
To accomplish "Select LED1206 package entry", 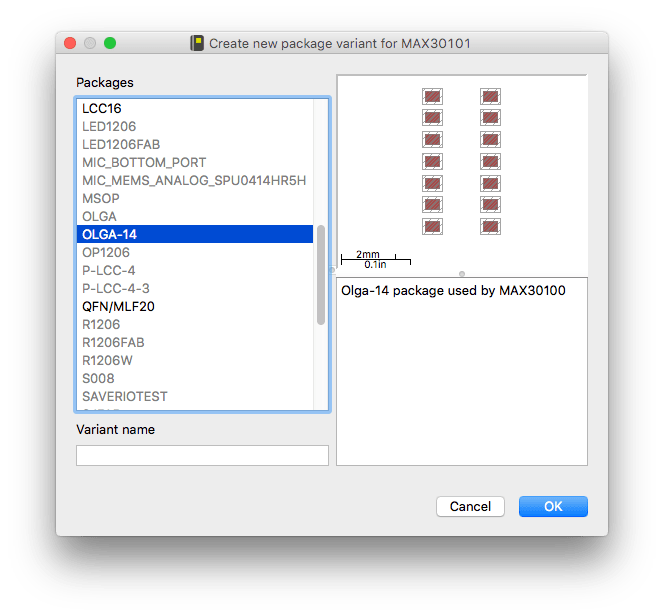I will point(195,126).
